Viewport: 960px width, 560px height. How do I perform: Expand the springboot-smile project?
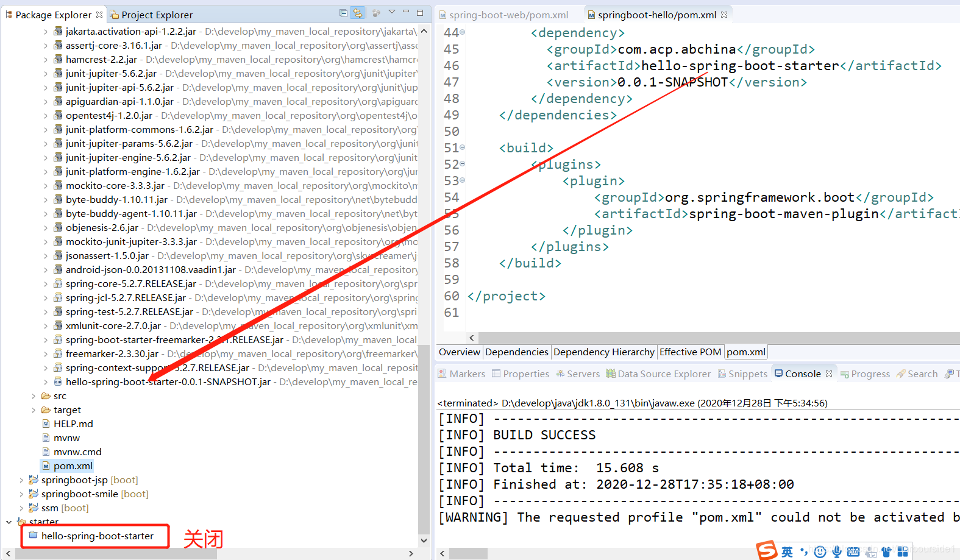tap(21, 494)
